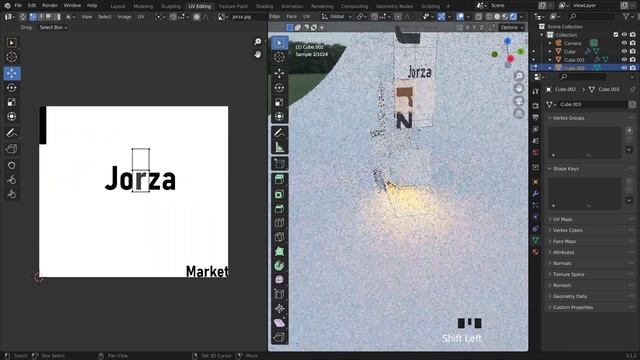Open the Render properties tab
Image resolution: width=640 pixels, height=360 pixels.
(536, 106)
